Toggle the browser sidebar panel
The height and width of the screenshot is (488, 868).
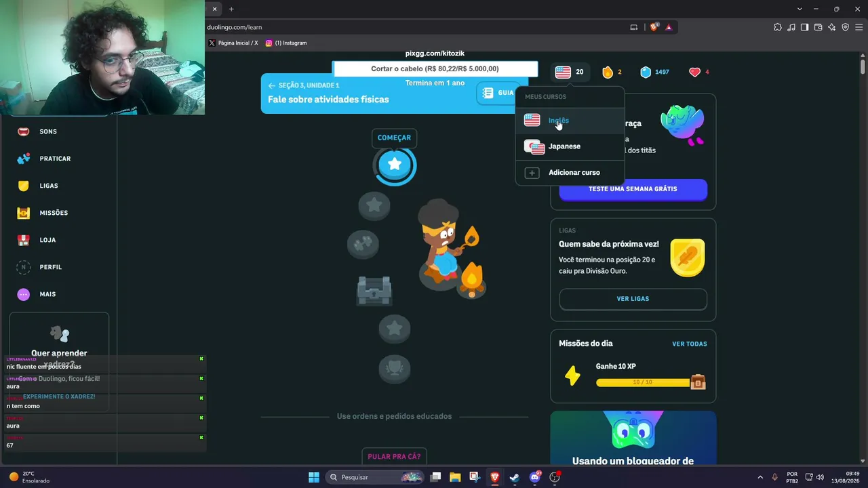pyautogui.click(x=804, y=27)
